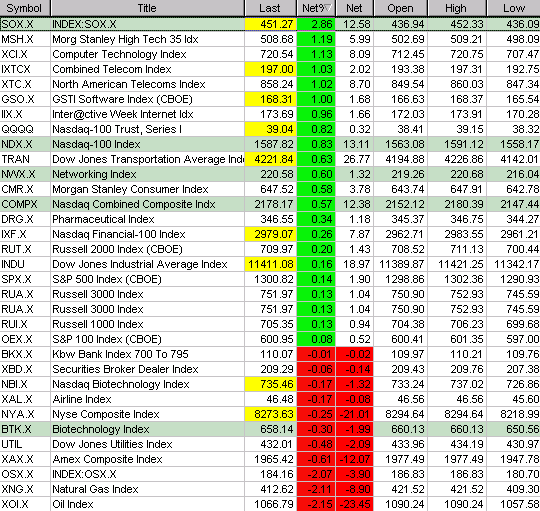Click OSX.X net value -3.90
Screen dimensions: 540x511
[354, 474]
